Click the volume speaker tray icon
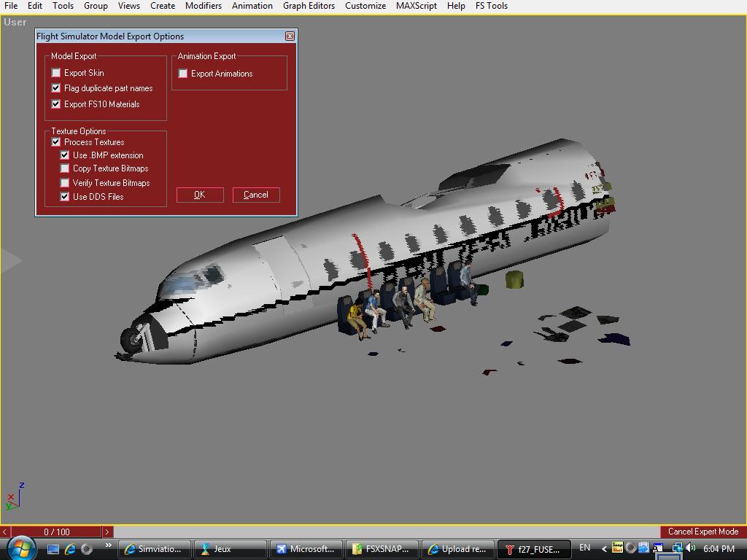Image resolution: width=747 pixels, height=560 pixels. [690, 548]
